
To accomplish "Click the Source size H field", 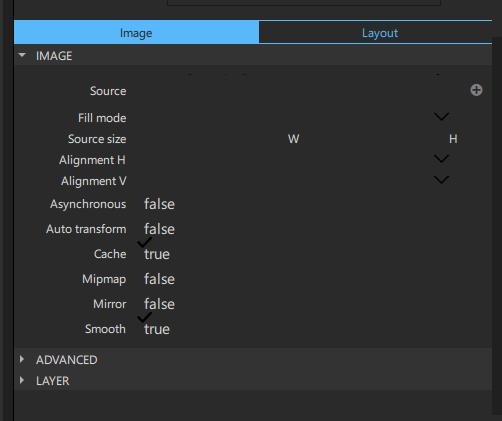I will tap(373, 139).
